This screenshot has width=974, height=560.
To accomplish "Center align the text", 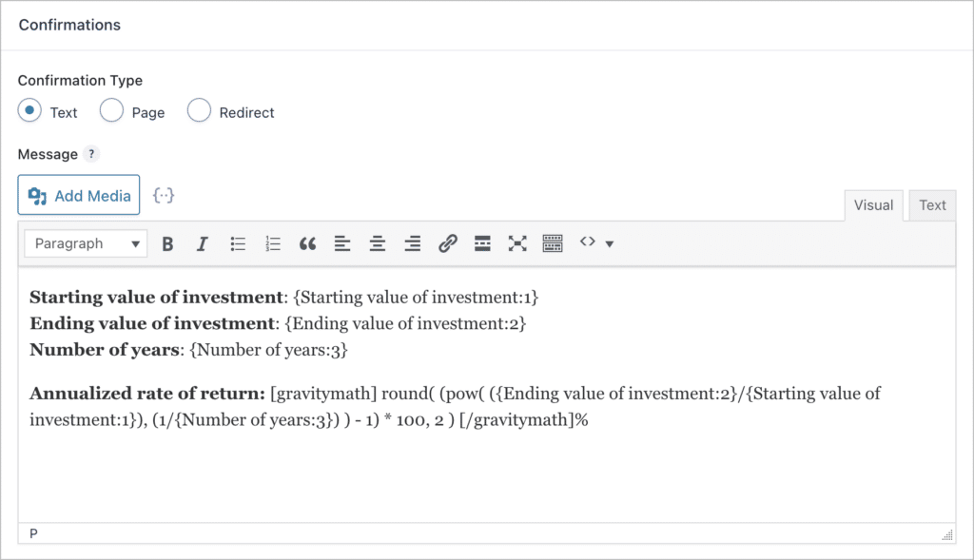I will tap(378, 244).
